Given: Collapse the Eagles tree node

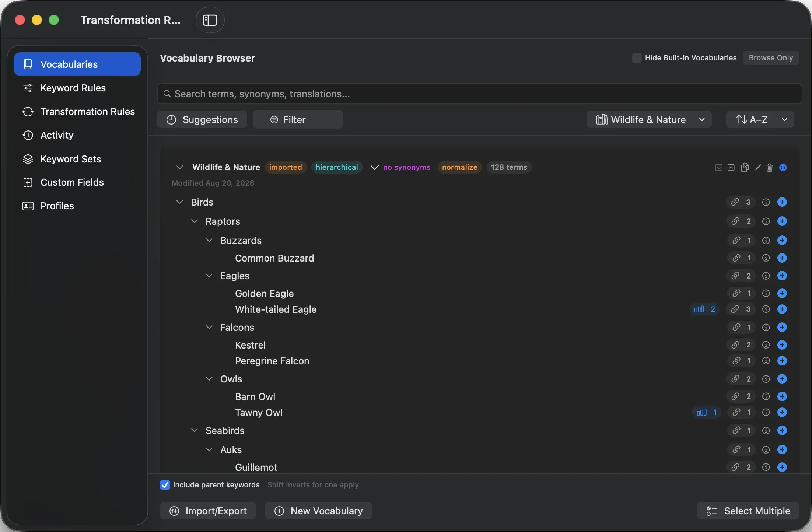Looking at the screenshot, I should (209, 276).
